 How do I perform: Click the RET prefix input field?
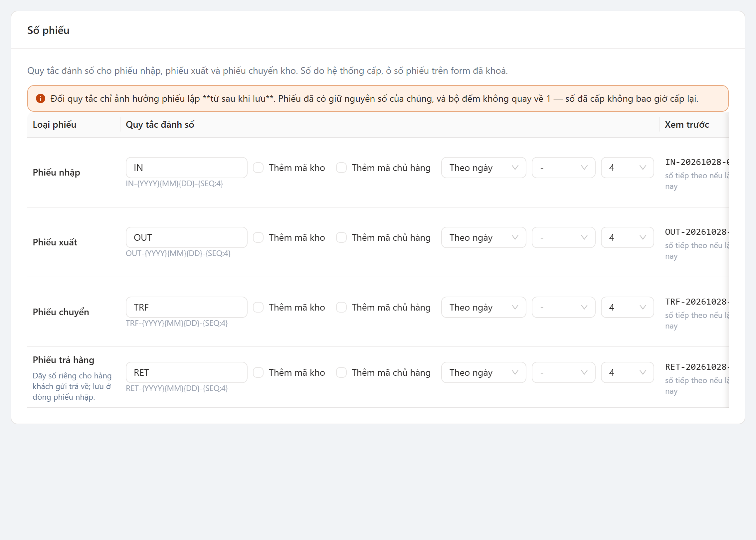pos(186,372)
